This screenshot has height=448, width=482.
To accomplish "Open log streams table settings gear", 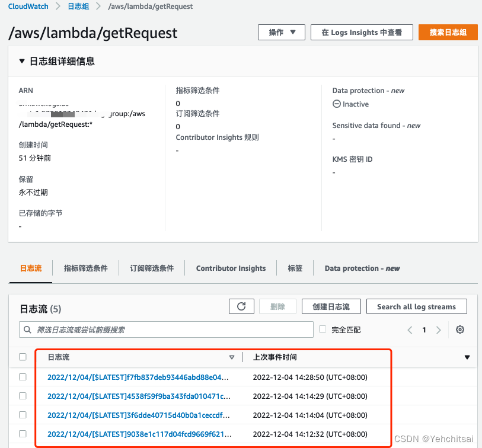I will tap(460, 329).
